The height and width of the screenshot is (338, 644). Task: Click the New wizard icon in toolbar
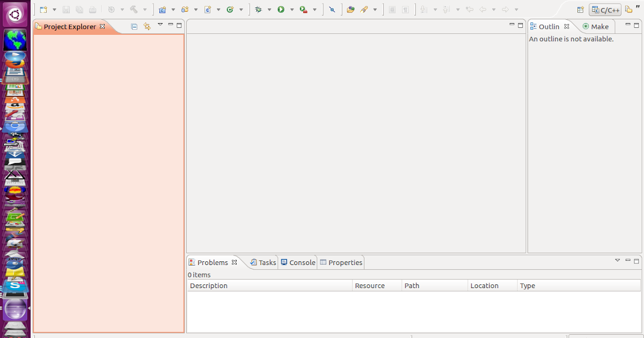coord(44,10)
